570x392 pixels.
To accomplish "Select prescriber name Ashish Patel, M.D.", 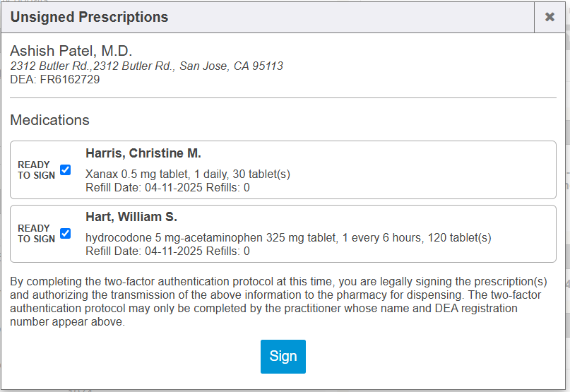I will (x=71, y=52).
